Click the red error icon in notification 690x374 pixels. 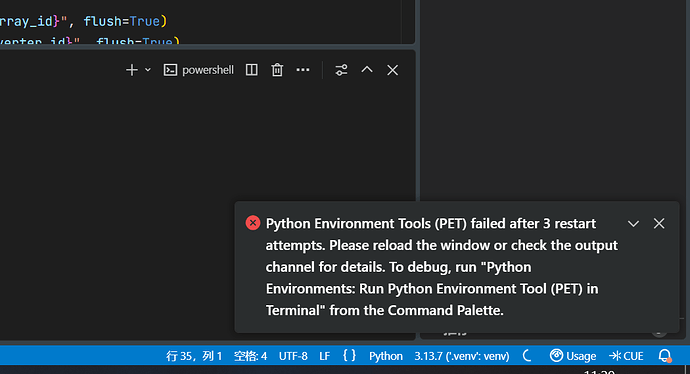pos(253,223)
